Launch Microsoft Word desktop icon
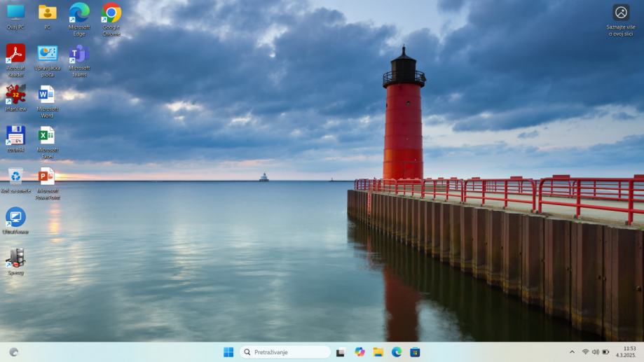This screenshot has height=362, width=644. tap(48, 102)
